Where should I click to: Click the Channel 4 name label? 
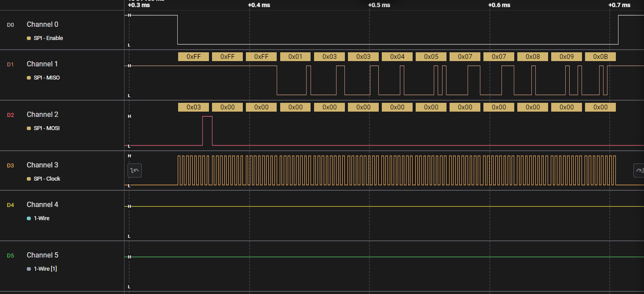click(42, 204)
